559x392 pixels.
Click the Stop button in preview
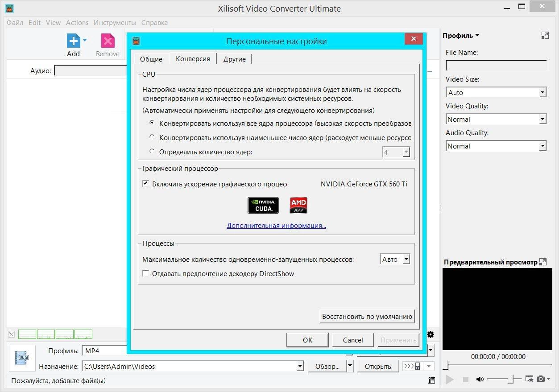coord(465,379)
